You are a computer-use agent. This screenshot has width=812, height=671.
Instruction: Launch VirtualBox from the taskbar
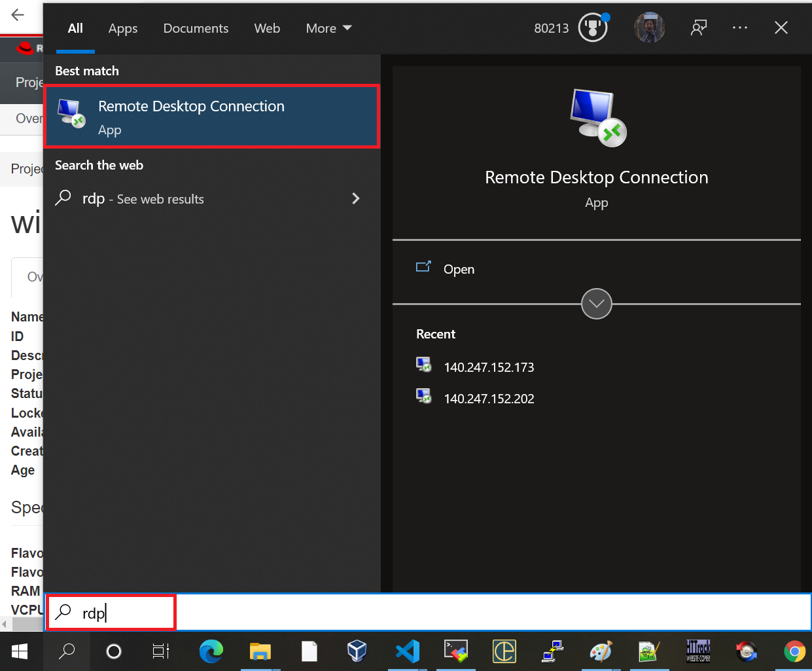[x=357, y=651]
